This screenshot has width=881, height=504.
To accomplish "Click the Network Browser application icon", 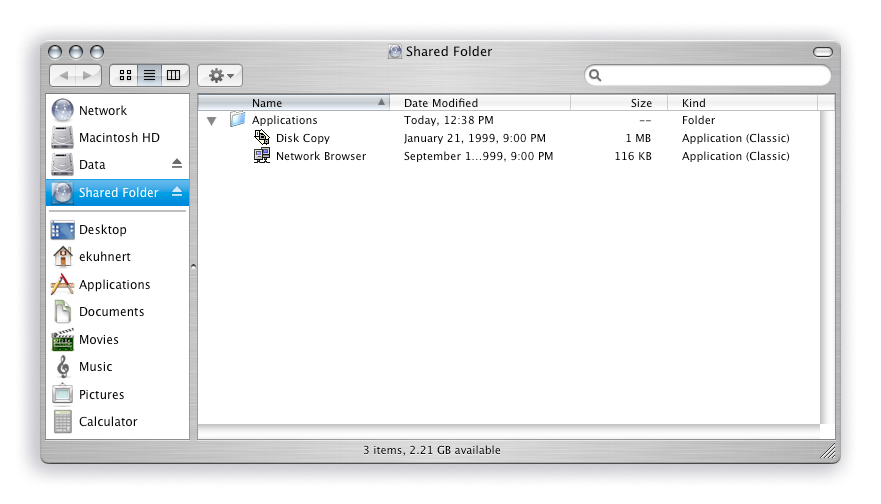I will point(262,156).
